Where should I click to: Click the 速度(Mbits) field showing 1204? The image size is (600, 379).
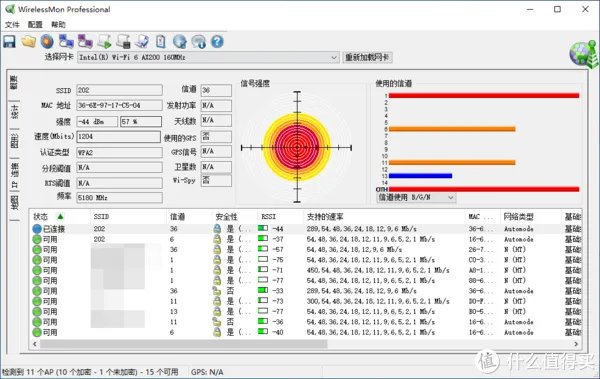click(119, 137)
